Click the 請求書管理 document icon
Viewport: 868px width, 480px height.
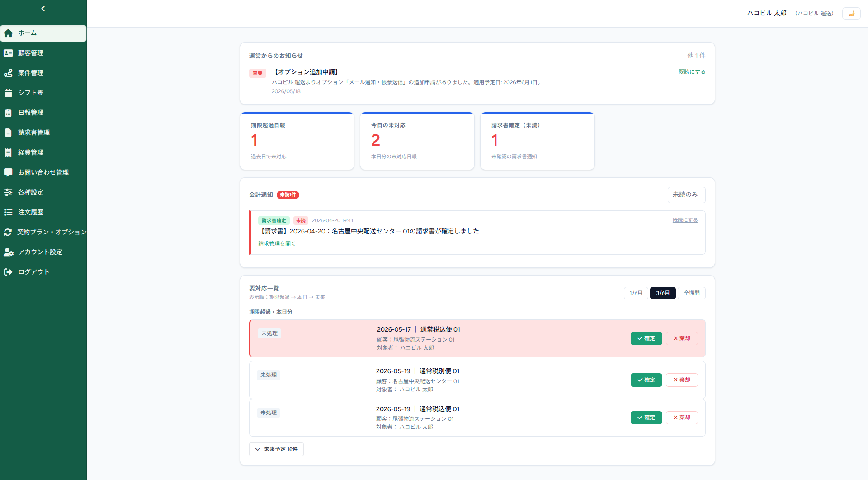[8, 133]
